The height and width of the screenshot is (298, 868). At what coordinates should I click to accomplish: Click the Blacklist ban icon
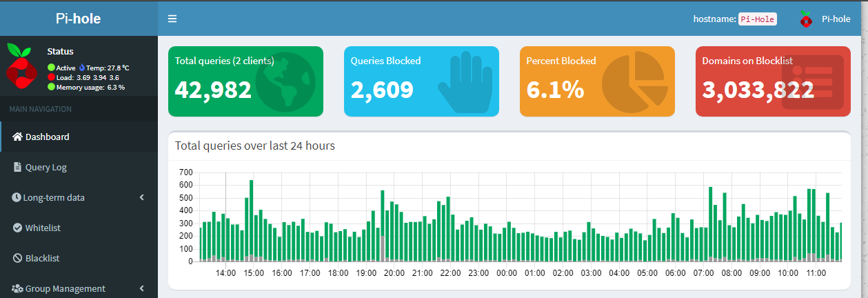18,258
